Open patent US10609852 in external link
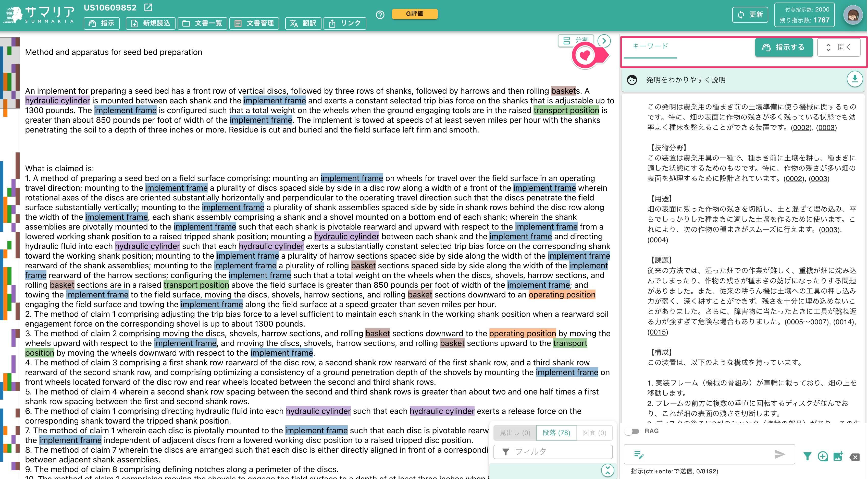 (x=148, y=7)
